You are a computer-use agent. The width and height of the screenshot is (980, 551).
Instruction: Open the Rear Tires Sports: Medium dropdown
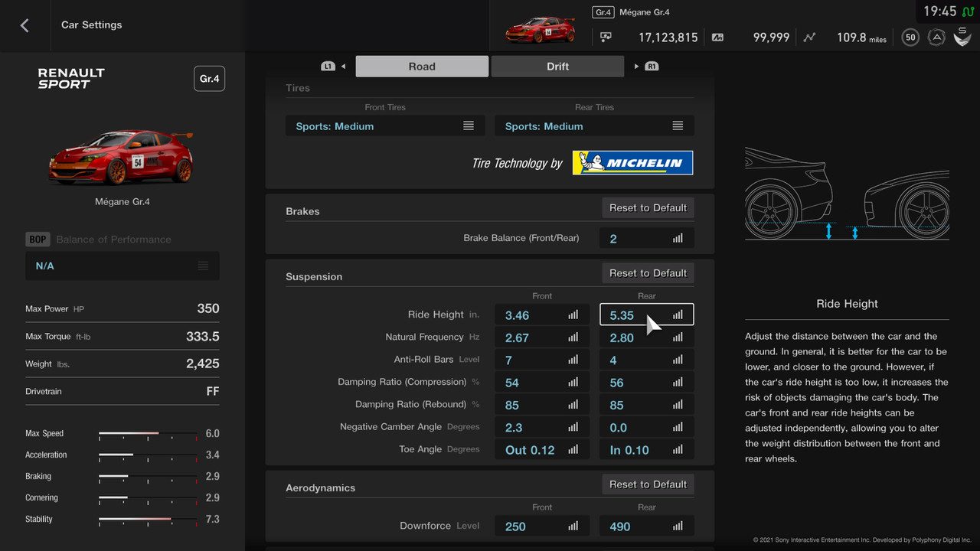tap(594, 126)
